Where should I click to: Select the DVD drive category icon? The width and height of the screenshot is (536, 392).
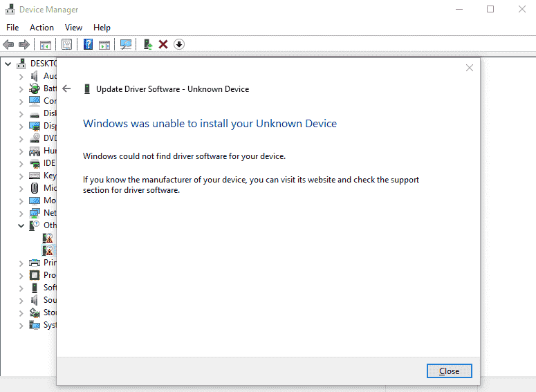click(x=35, y=138)
